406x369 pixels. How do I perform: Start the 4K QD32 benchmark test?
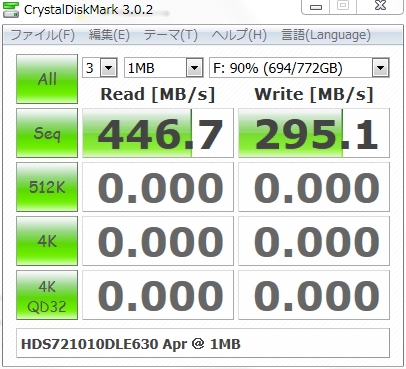click(x=47, y=295)
